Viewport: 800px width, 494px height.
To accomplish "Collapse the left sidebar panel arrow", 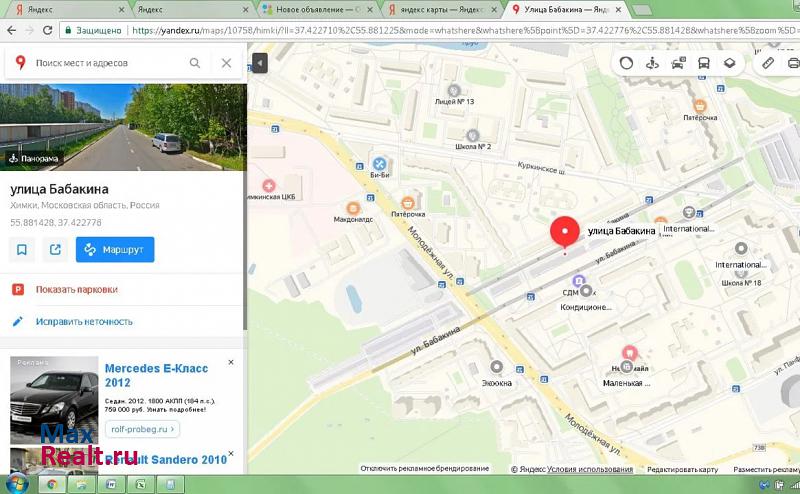I will (259, 63).
